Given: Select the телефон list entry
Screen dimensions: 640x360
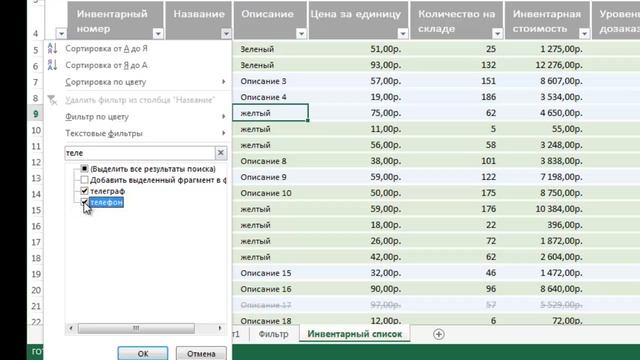Looking at the screenshot, I should pos(106,202).
